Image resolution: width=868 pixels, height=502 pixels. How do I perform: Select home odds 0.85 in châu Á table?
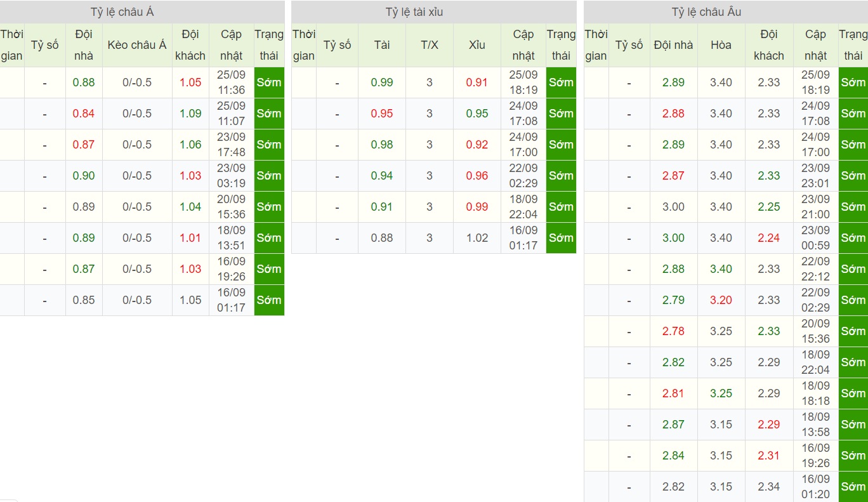pos(84,300)
